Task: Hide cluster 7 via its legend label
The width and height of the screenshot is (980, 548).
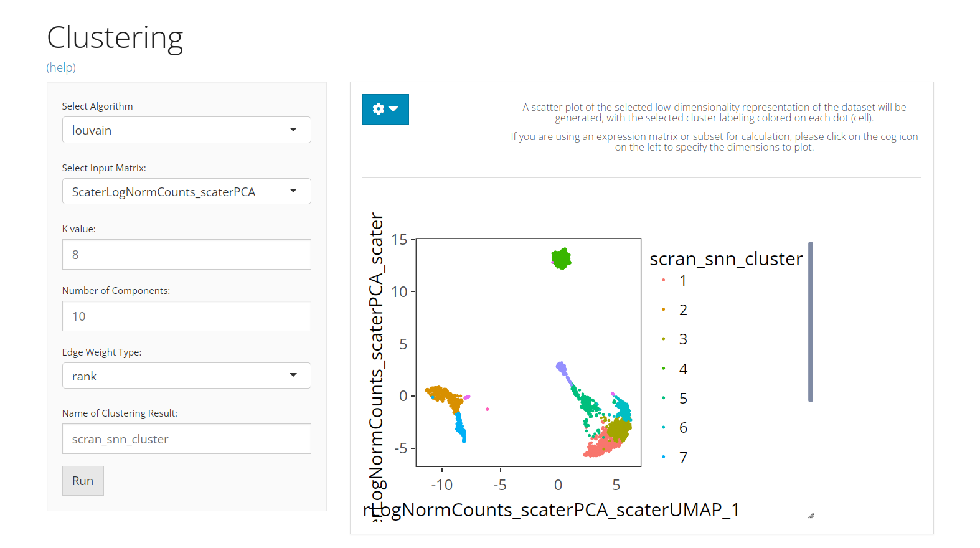Action: tap(683, 458)
